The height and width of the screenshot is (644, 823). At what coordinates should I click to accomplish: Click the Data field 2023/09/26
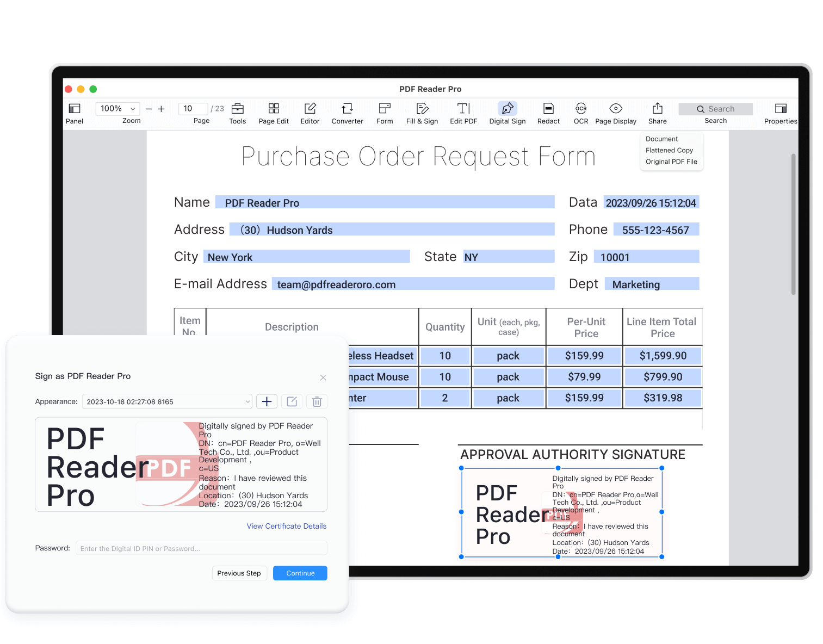click(652, 202)
